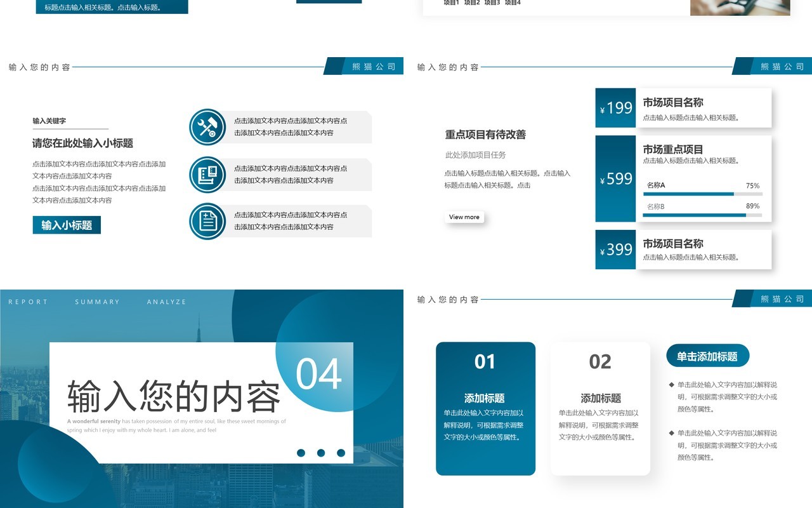Viewport: 812px width, 508px height.
Task: Click the text beside the notes checklist icon
Action: click(291, 221)
